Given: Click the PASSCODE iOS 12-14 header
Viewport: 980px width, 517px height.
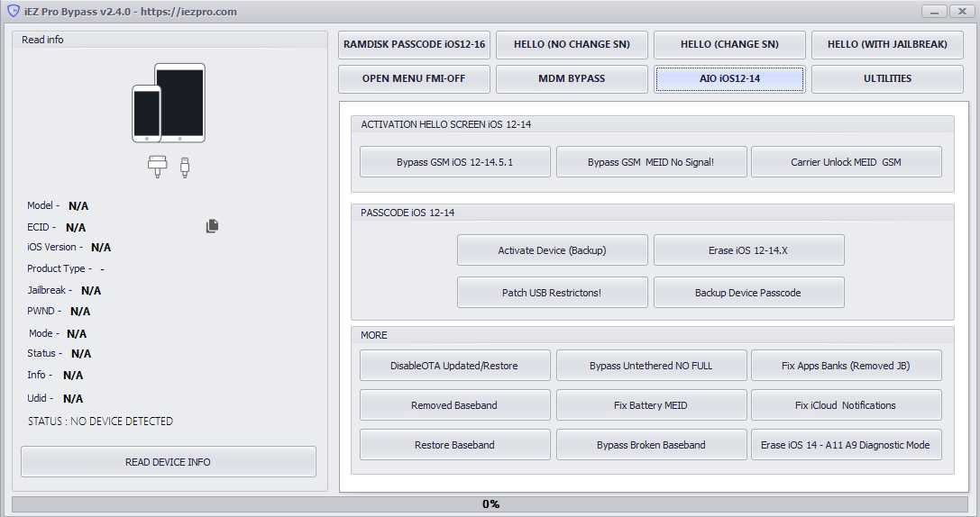Looking at the screenshot, I should [408, 213].
